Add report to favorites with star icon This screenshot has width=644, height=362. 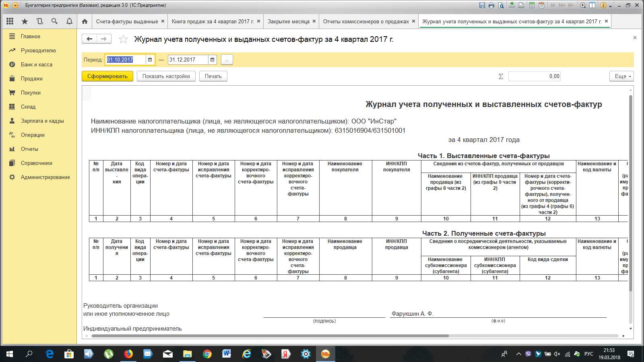pos(123,39)
